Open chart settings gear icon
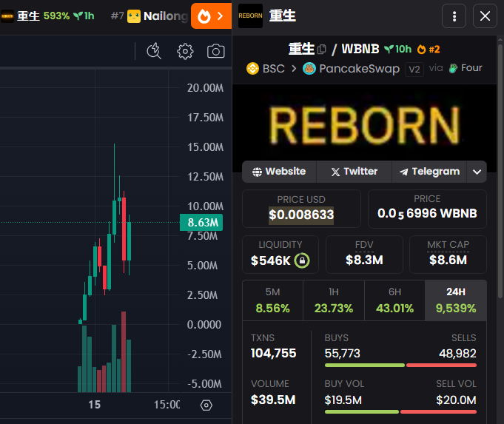The image size is (504, 424). pos(185,51)
